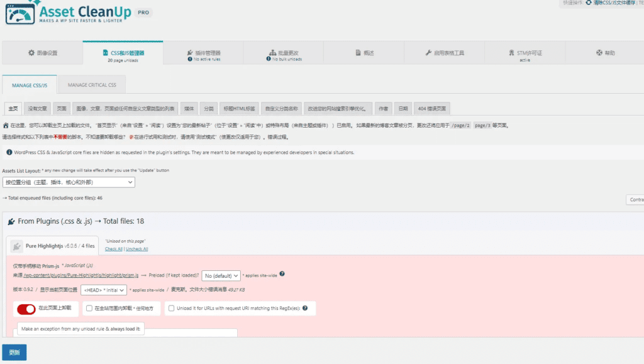Select the 分类 page-type tab
The width and height of the screenshot is (644, 364).
[x=209, y=109]
